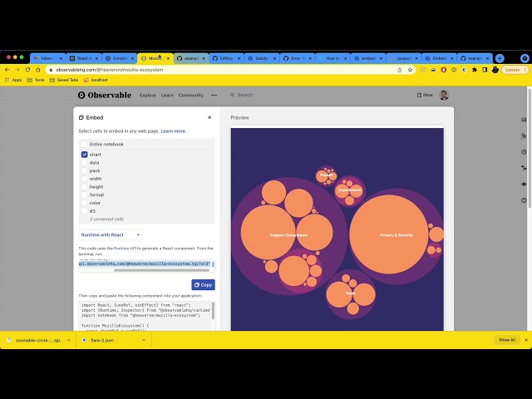Open the Community nav item
Image resolution: width=532 pixels, height=399 pixels.
(x=191, y=96)
